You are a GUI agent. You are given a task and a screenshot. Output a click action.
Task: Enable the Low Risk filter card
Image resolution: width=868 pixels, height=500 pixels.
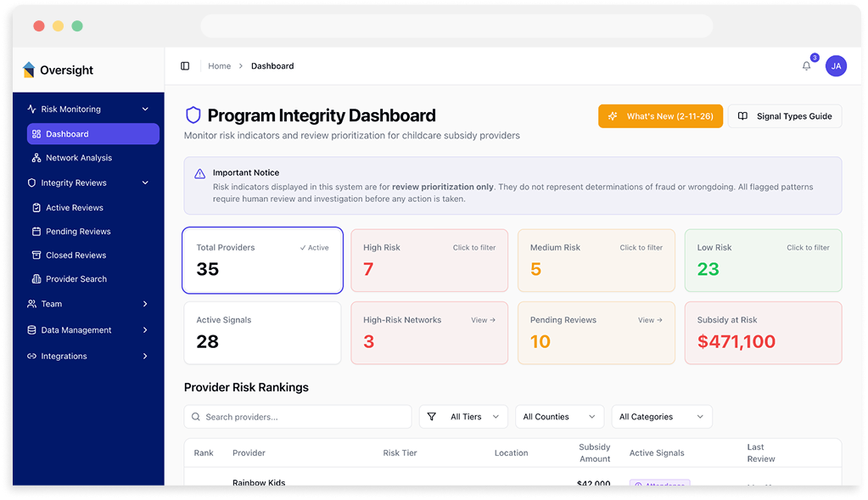click(762, 260)
